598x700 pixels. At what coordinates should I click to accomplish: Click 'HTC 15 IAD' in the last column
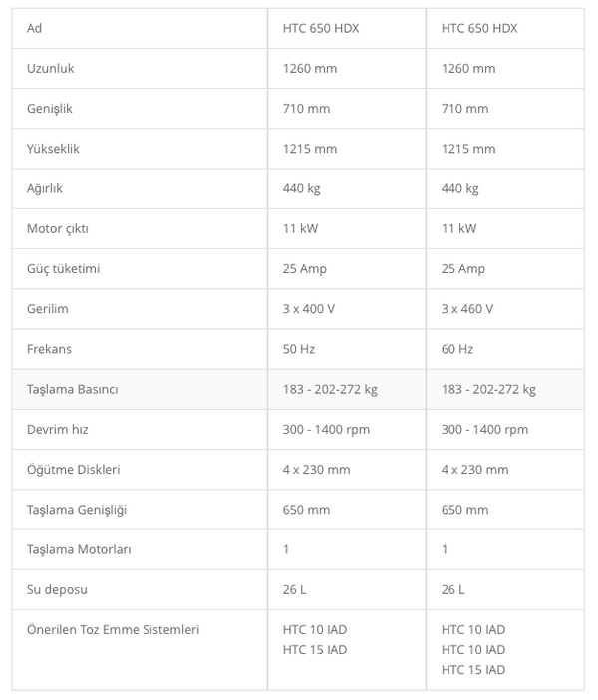[x=473, y=670]
